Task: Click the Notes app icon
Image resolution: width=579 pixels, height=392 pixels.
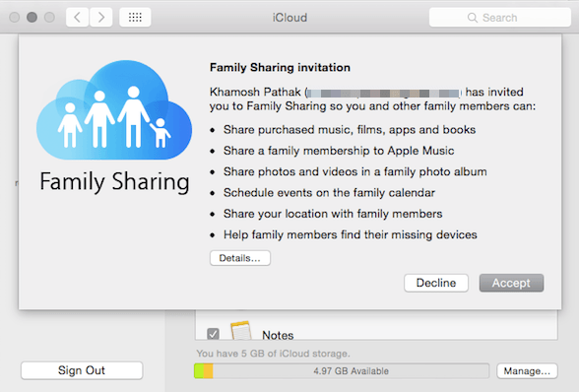Action: pos(241,330)
